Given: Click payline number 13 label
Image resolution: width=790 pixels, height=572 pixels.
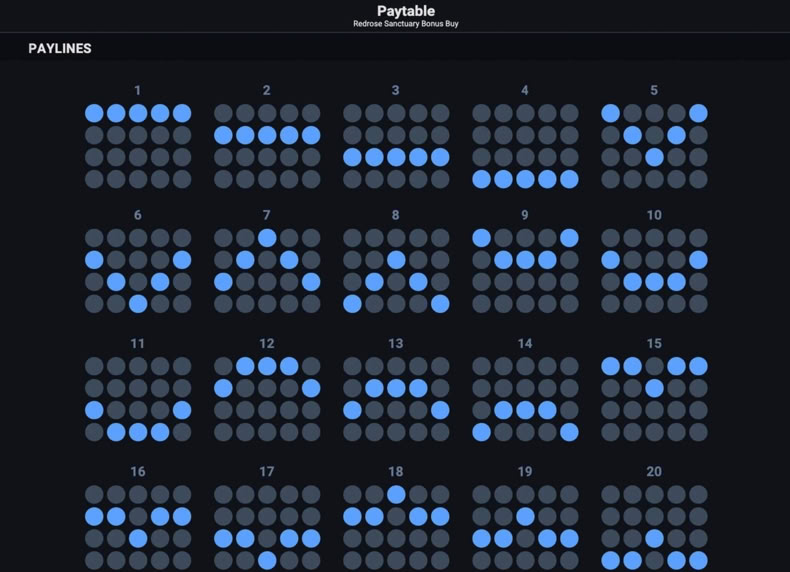Looking at the screenshot, I should coord(396,344).
